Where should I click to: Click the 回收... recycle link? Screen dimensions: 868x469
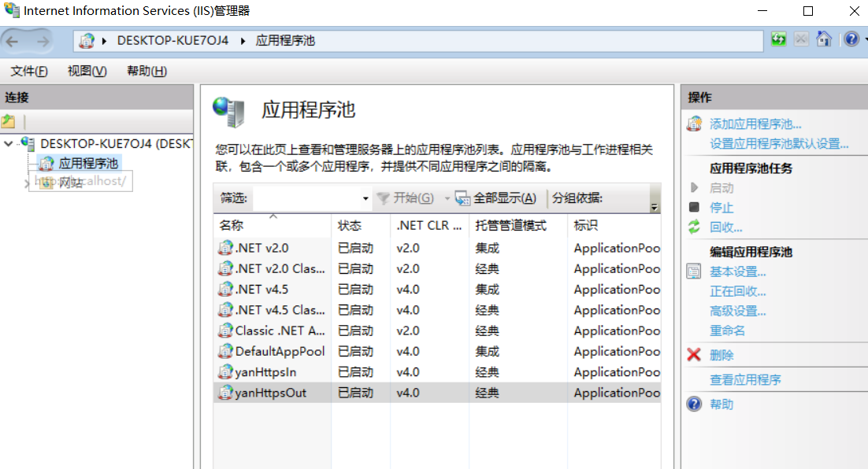coord(726,227)
